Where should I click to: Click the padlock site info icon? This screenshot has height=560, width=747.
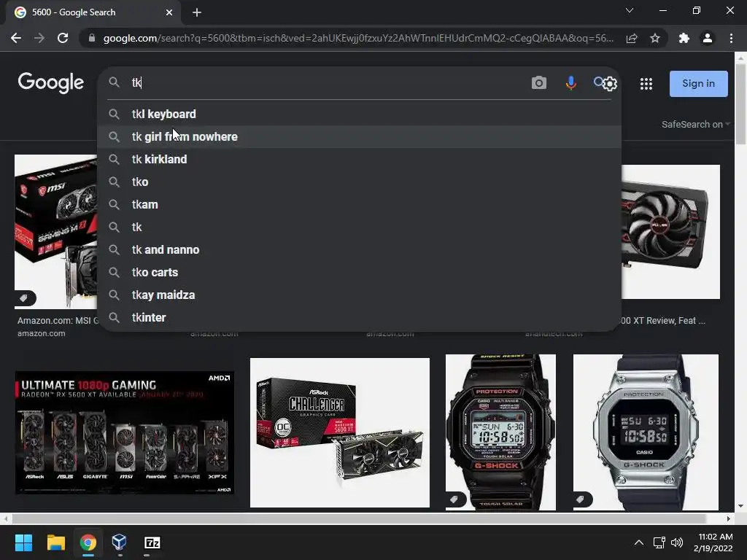coord(92,38)
